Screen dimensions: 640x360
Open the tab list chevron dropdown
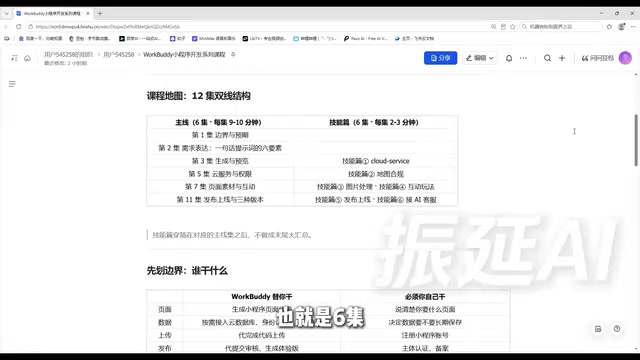coord(7,13)
